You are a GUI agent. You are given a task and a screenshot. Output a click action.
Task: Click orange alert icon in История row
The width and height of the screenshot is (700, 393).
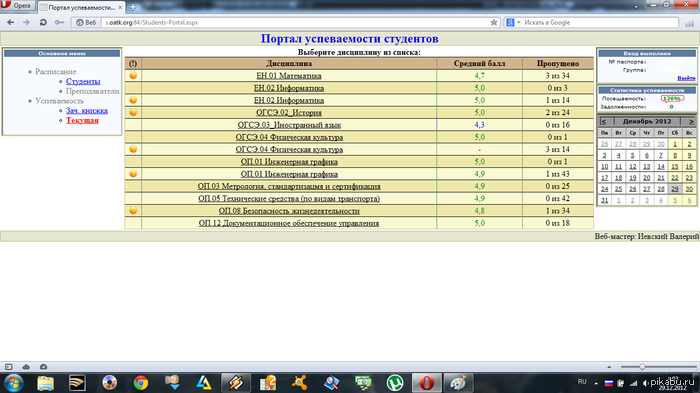click(x=133, y=112)
